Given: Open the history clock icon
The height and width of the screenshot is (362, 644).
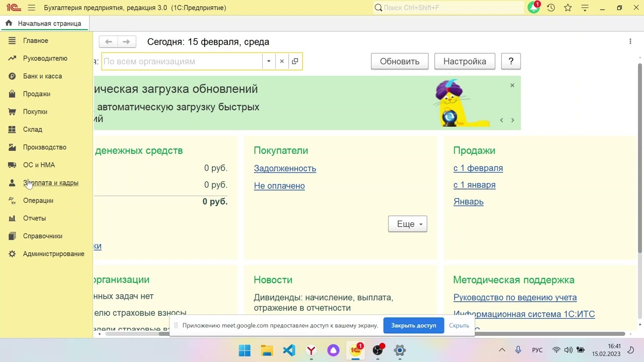Looking at the screenshot, I should pyautogui.click(x=551, y=8).
